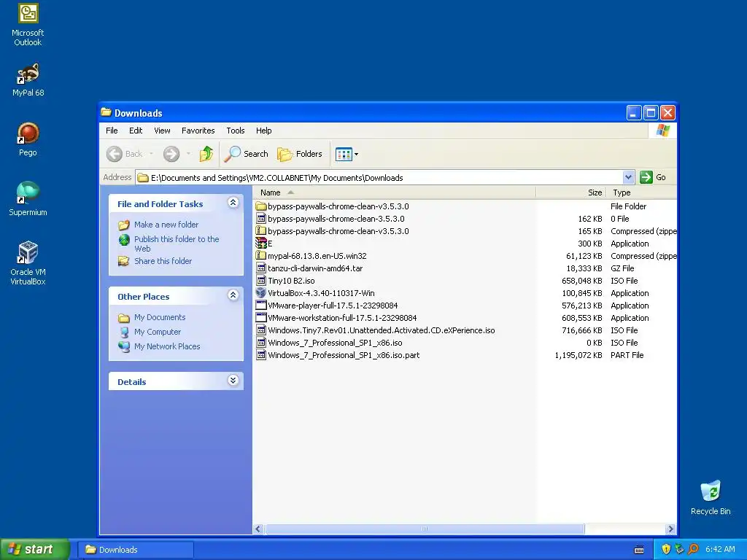Select the mypal-68.13.8.en-US.win32 zip icon
This screenshot has width=747, height=560.
260,256
